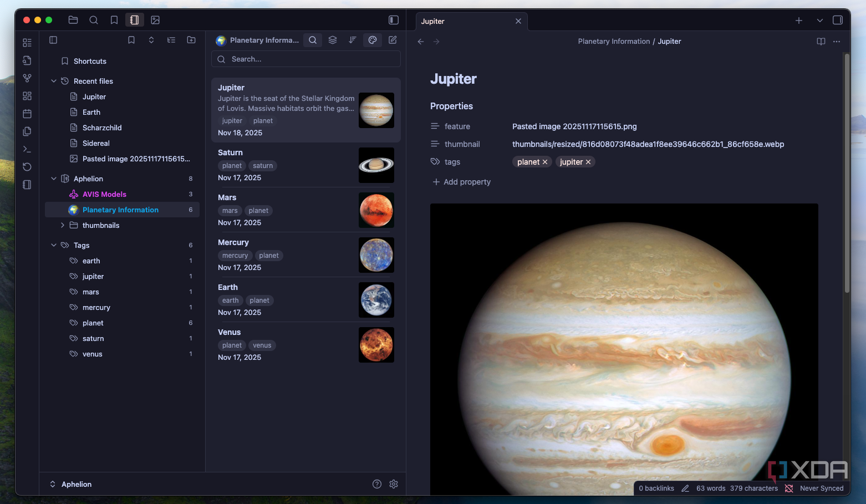866x504 pixels.
Task: Open a new tab with plus button
Action: tap(799, 21)
